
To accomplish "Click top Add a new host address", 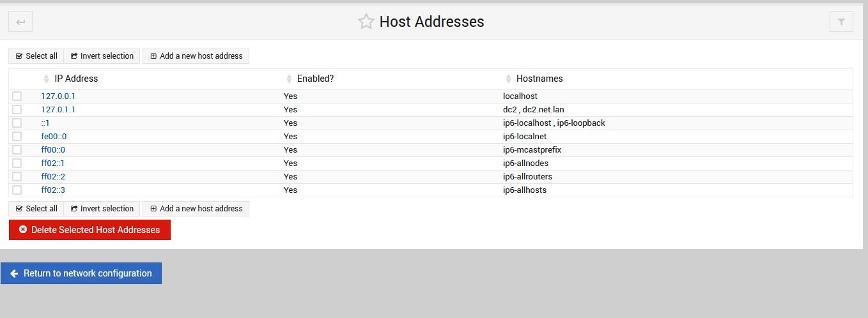I will (196, 56).
